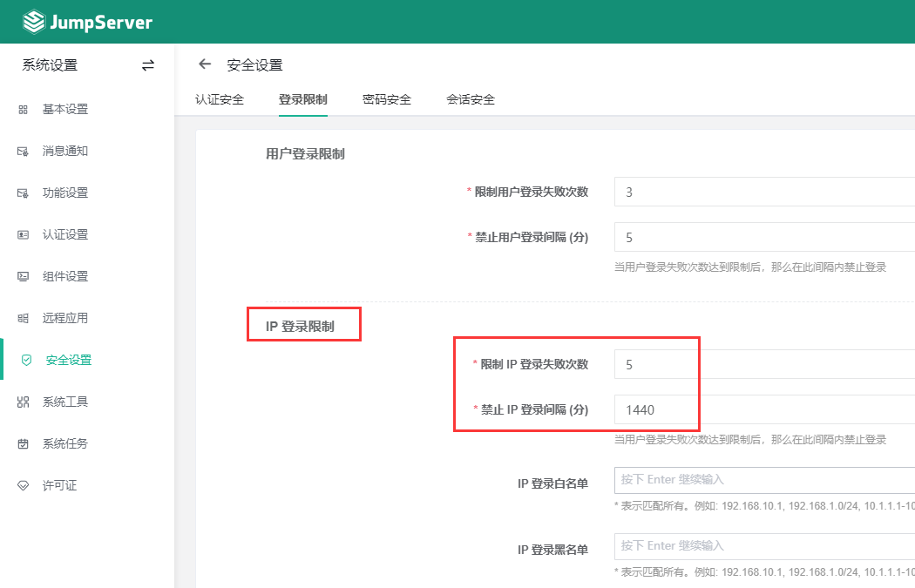Click the 基本设置 sidebar icon
915x588 pixels.
[61, 109]
